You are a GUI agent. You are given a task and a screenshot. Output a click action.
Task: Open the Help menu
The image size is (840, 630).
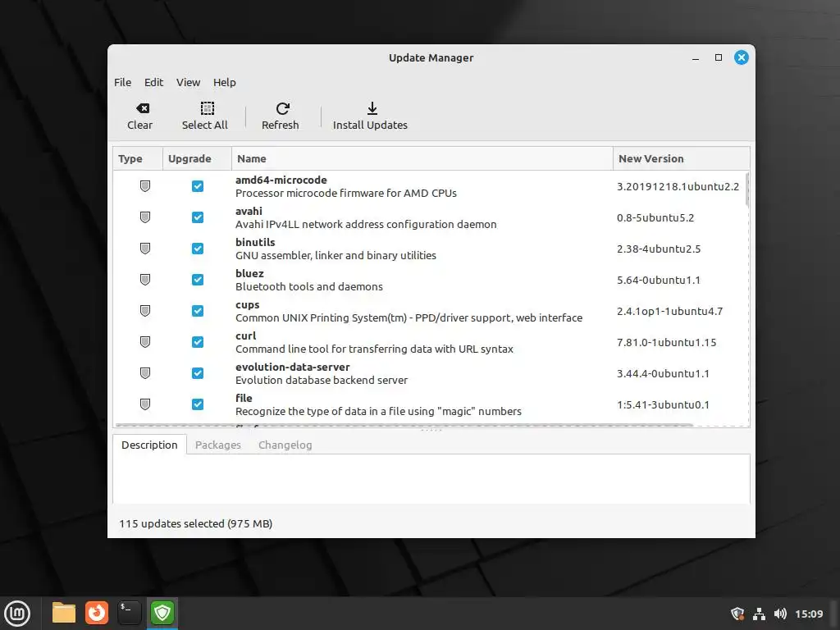click(x=225, y=83)
